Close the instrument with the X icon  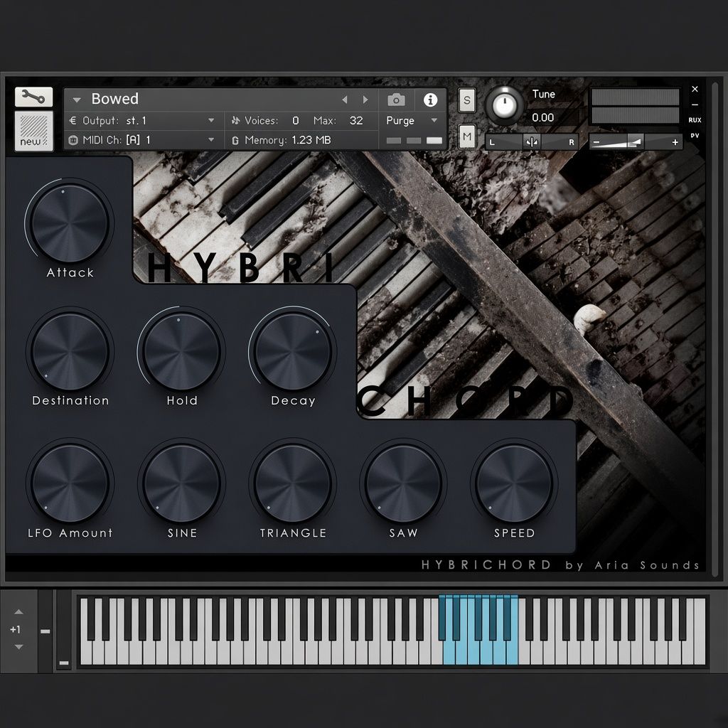pos(695,89)
